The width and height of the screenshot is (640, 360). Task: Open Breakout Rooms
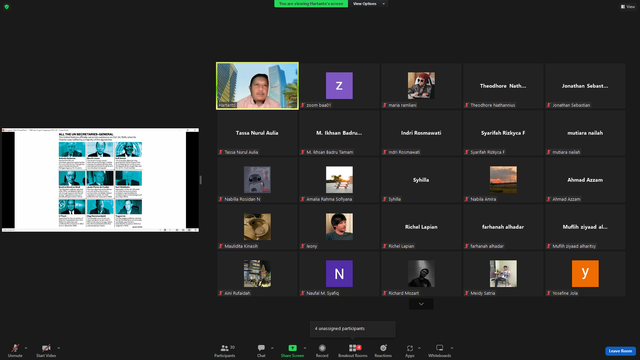(x=353, y=350)
